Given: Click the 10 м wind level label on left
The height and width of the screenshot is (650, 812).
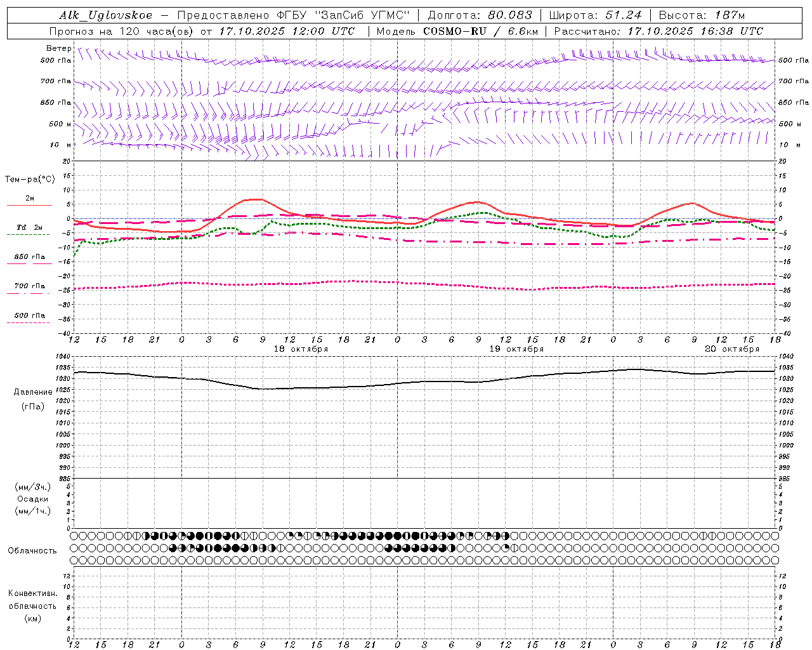Looking at the screenshot, I should [60, 145].
